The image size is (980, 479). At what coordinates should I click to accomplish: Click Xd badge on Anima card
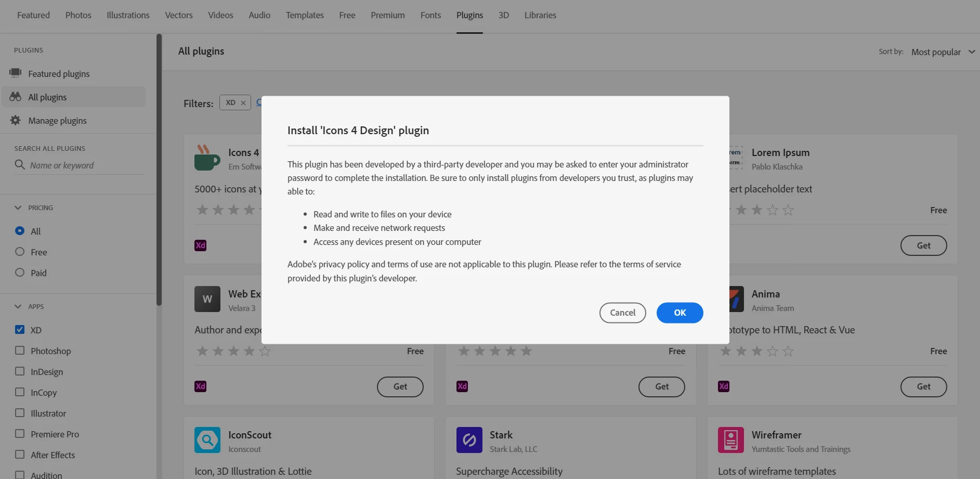(x=724, y=386)
